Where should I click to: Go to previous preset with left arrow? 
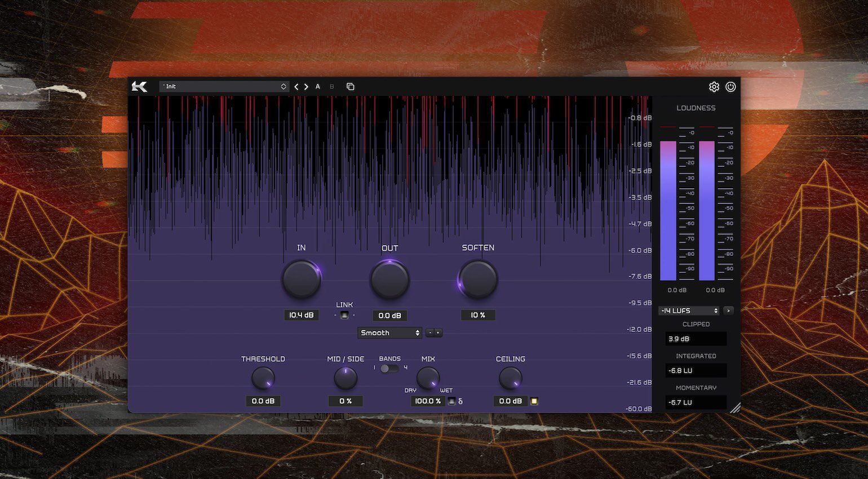[296, 87]
